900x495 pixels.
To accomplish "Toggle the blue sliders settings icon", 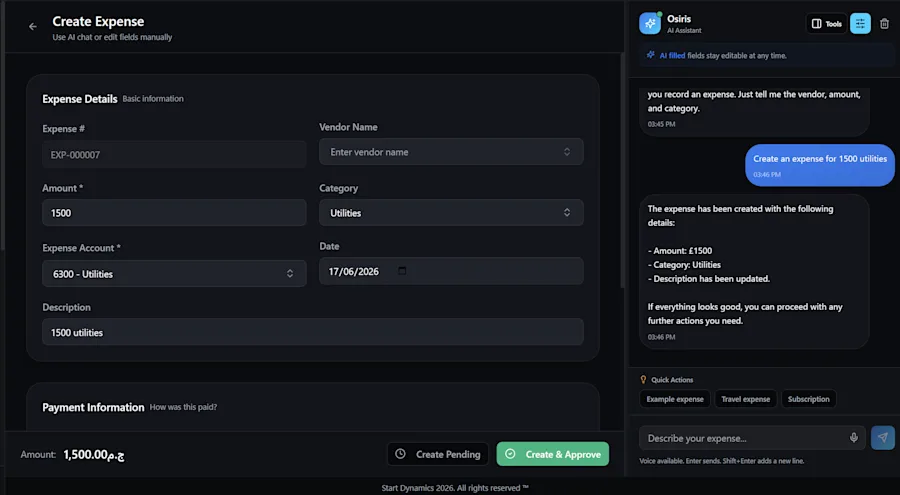I will (860, 24).
